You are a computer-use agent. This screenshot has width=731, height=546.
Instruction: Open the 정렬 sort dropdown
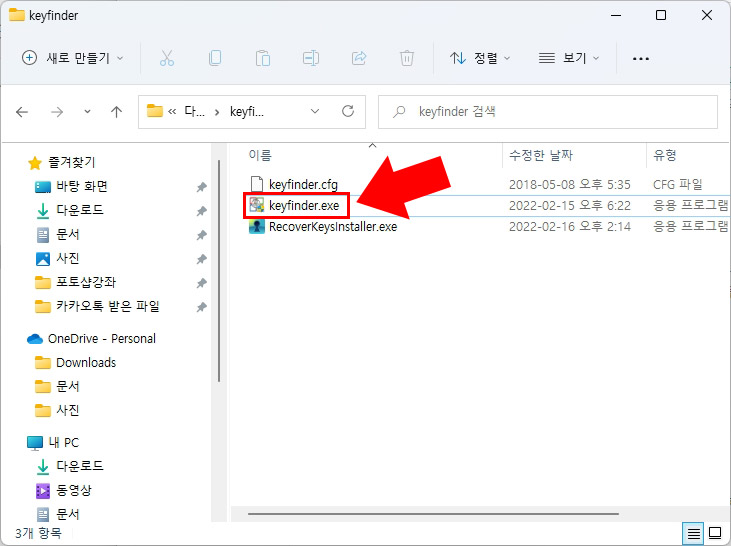480,58
